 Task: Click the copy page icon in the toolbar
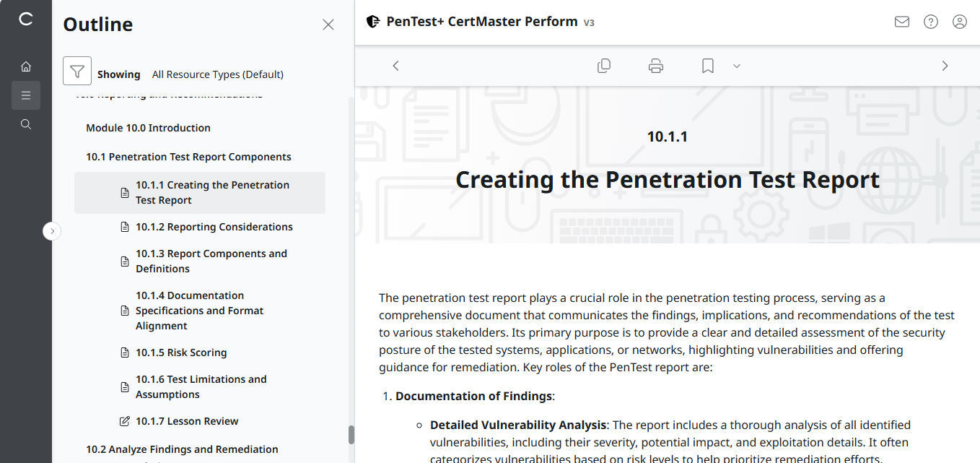point(604,65)
